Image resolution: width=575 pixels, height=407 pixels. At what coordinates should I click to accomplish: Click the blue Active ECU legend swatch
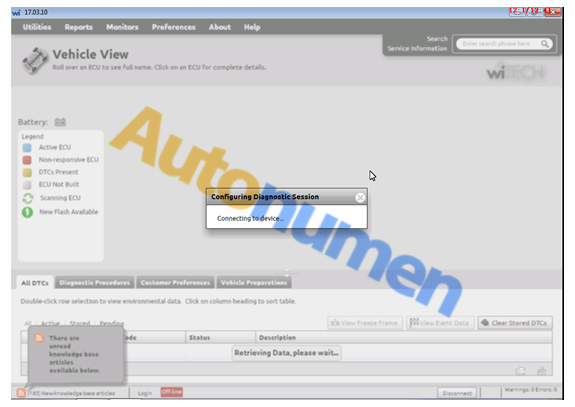click(x=27, y=147)
